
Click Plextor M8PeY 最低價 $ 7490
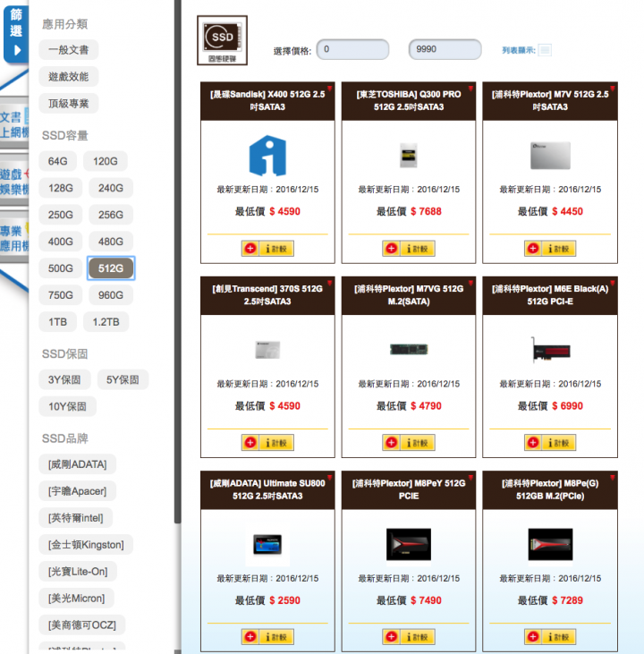(409, 600)
